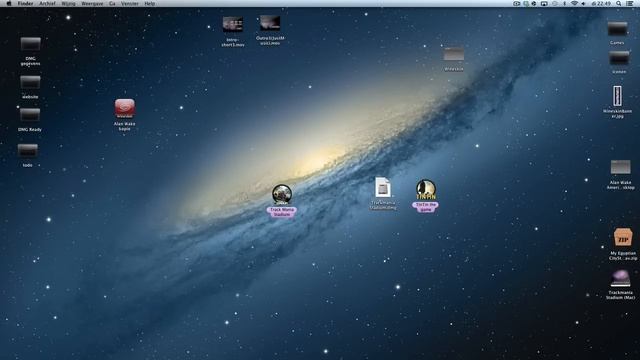
Task: Open the Archief menu
Action: 47,3
